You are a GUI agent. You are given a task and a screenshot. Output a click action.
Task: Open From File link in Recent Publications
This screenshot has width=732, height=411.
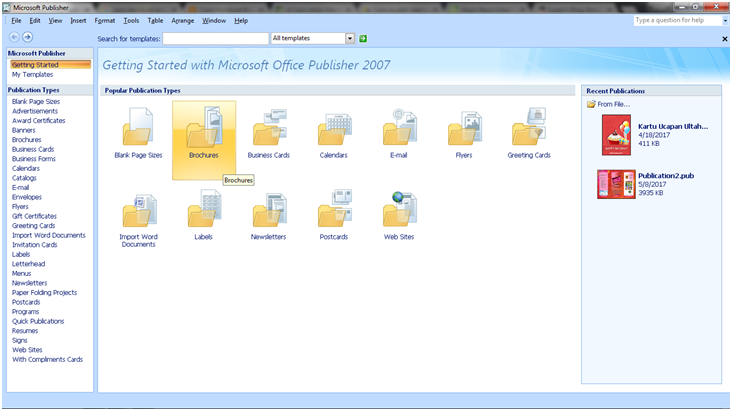(x=608, y=104)
